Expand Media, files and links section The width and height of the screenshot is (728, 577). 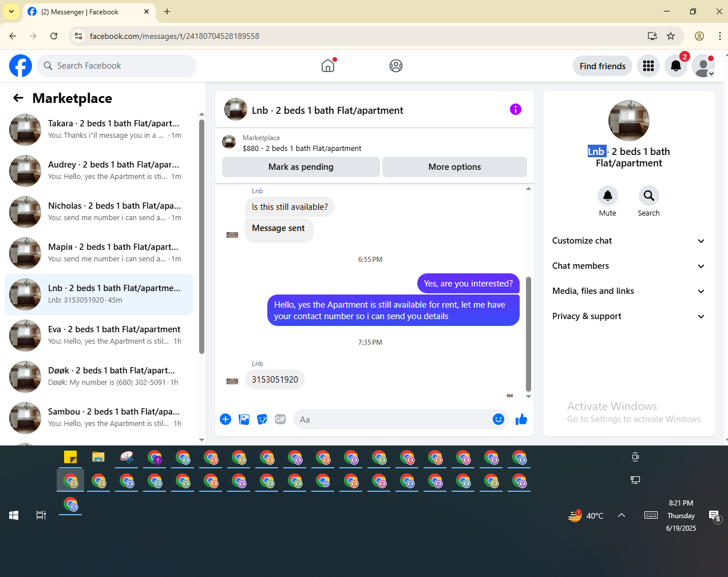[x=628, y=291]
